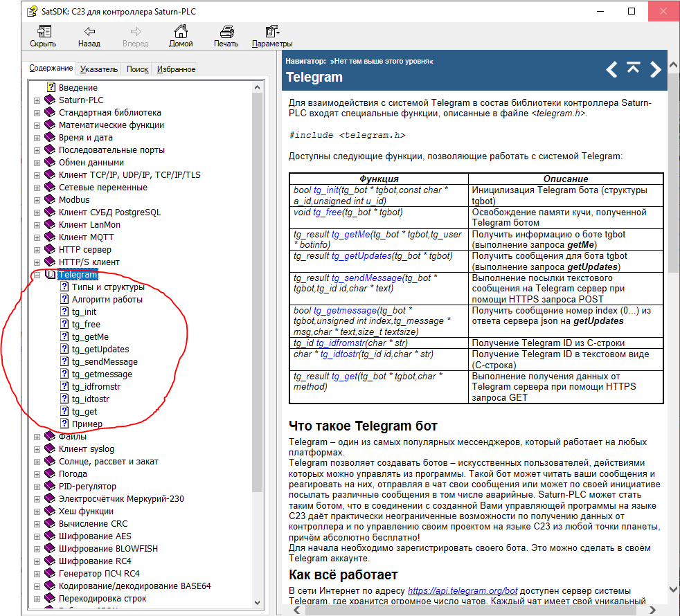Viewport: 680px width, 616px height.
Task: Click the book icon beside Вычисление CRC
Action: pyautogui.click(x=51, y=523)
